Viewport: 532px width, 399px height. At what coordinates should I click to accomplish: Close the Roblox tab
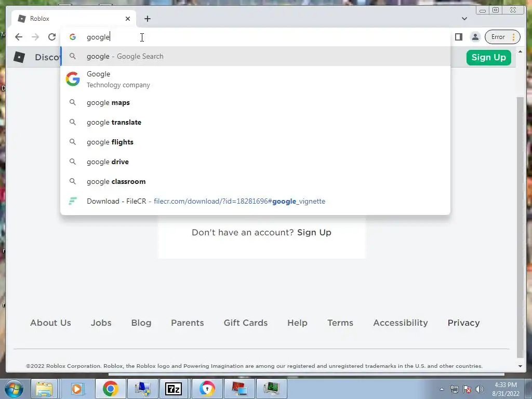[x=128, y=19]
